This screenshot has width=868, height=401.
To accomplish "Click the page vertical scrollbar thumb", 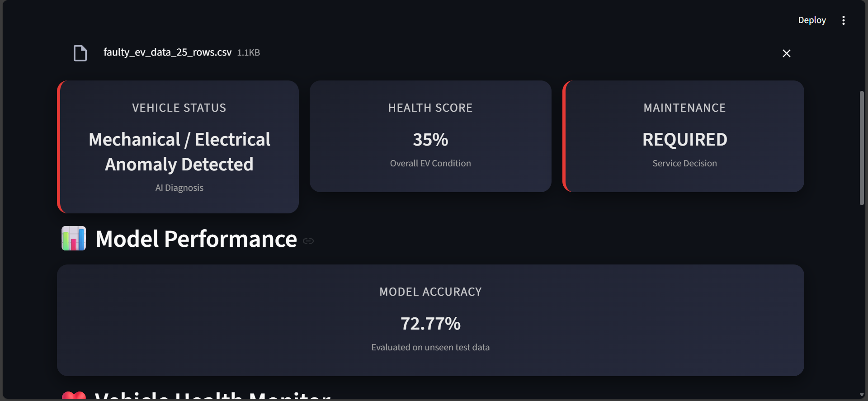I will (x=862, y=148).
